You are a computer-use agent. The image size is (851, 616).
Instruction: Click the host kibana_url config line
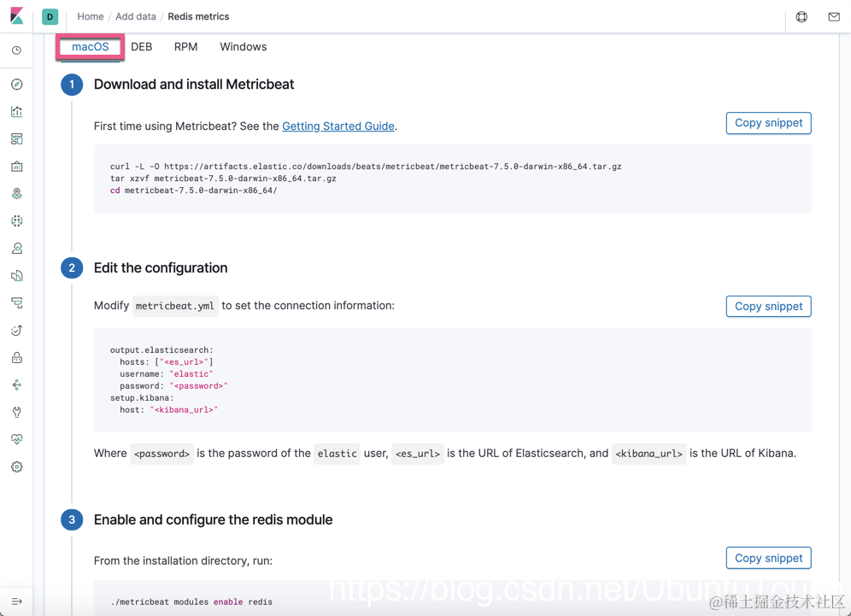pyautogui.click(x=169, y=410)
